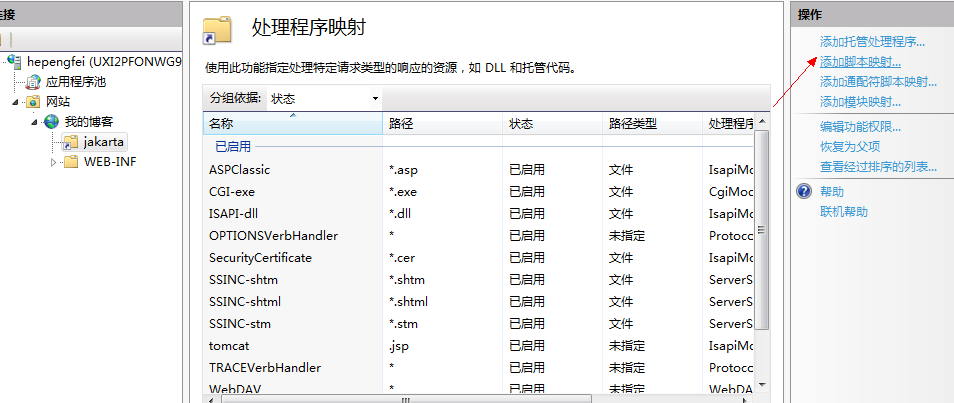Select the ASPClassic handler entry
This screenshot has height=403, width=954.
click(239, 169)
